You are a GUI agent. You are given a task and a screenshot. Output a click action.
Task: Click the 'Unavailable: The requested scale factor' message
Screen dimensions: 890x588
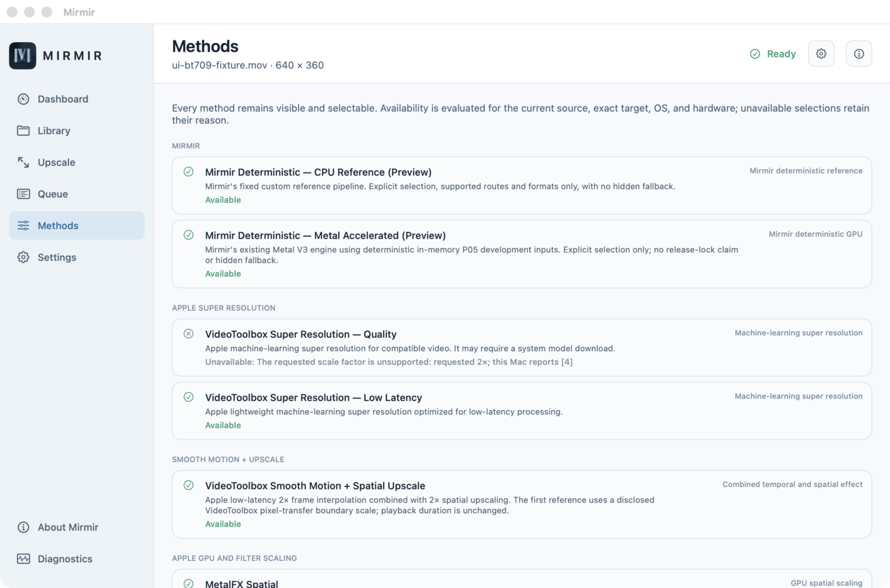click(x=389, y=362)
